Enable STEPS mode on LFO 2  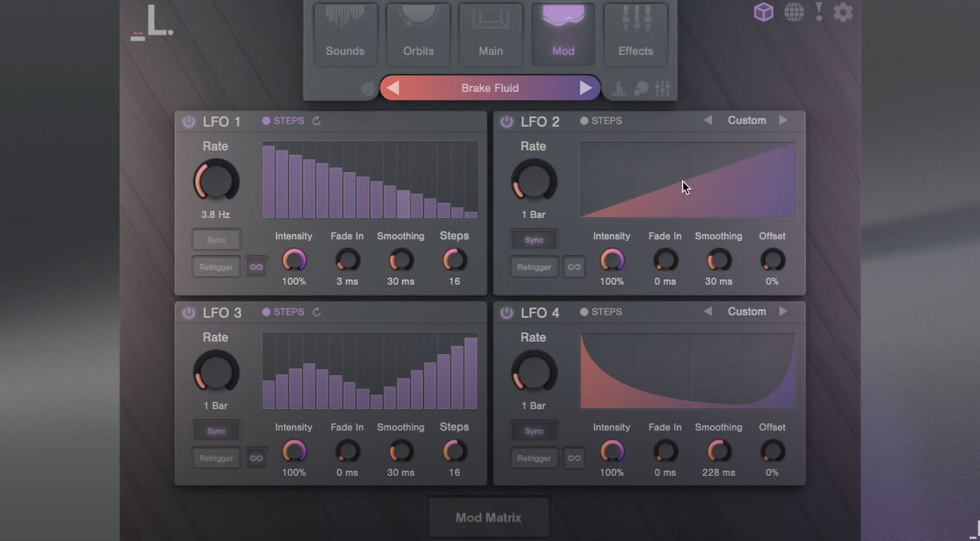pos(600,121)
